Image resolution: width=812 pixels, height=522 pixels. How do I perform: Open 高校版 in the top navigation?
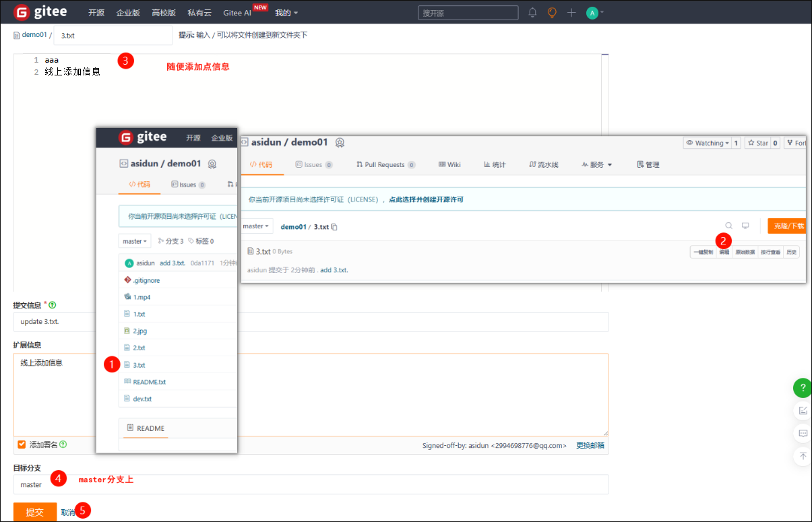tap(164, 13)
